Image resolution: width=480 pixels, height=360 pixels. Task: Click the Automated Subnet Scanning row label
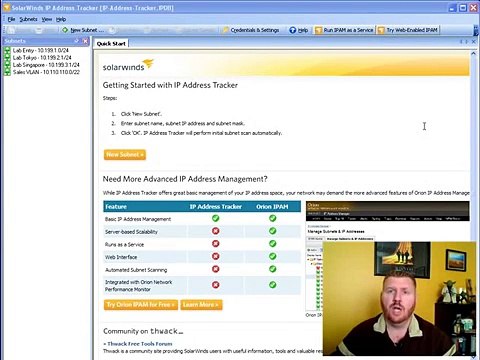click(136, 270)
